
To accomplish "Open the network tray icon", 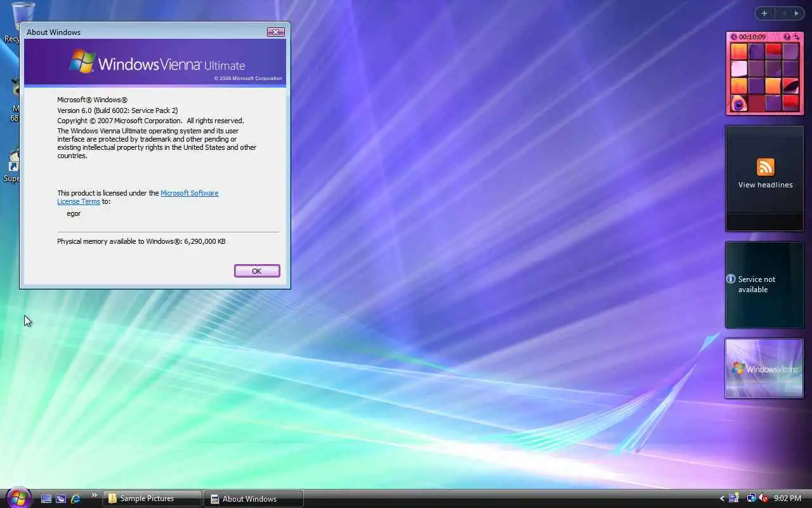I will [752, 498].
